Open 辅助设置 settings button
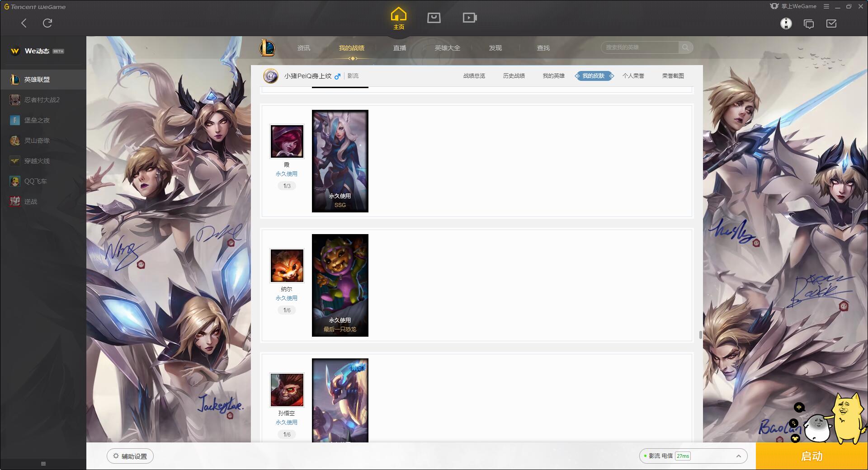868x470 pixels. 130,456
